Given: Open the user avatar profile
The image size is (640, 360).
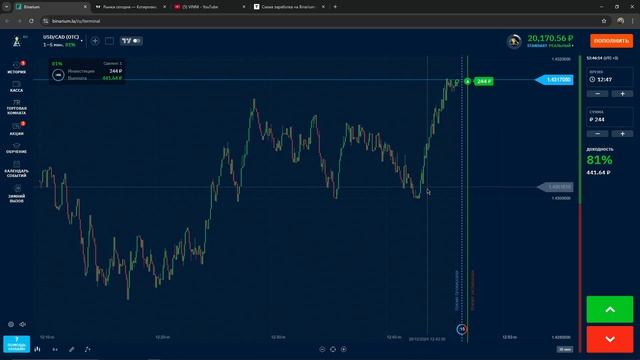Looking at the screenshot, I should click(x=514, y=41).
